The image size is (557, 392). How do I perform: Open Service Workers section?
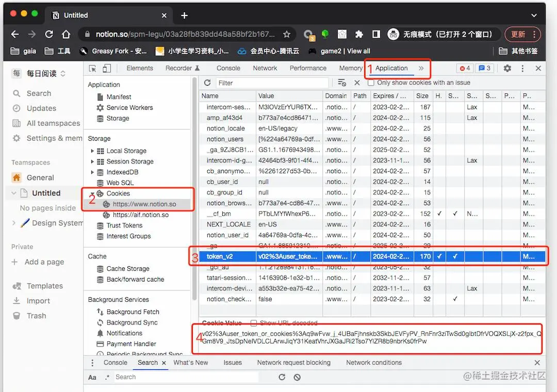(129, 107)
